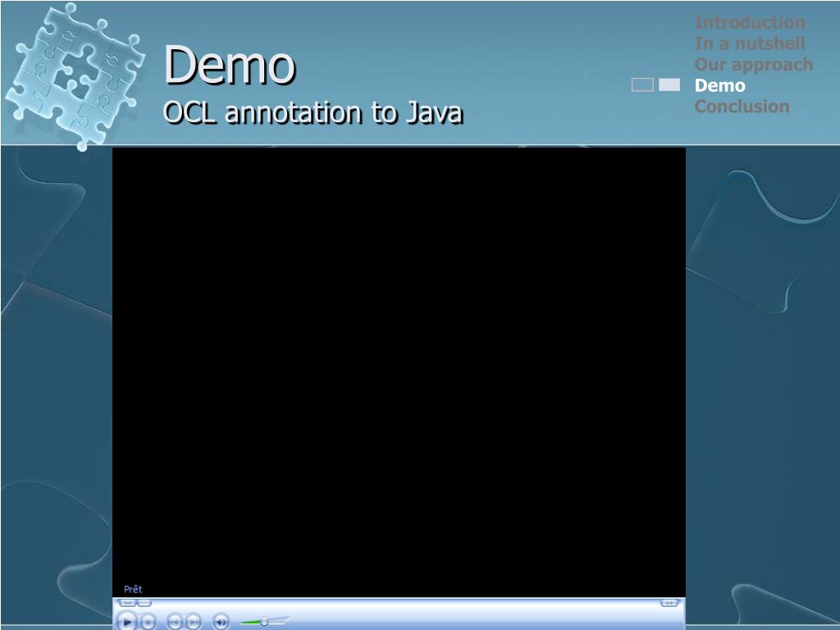Go to the 'Our approach' section
Viewport: 840px width, 630px height.
753,64
